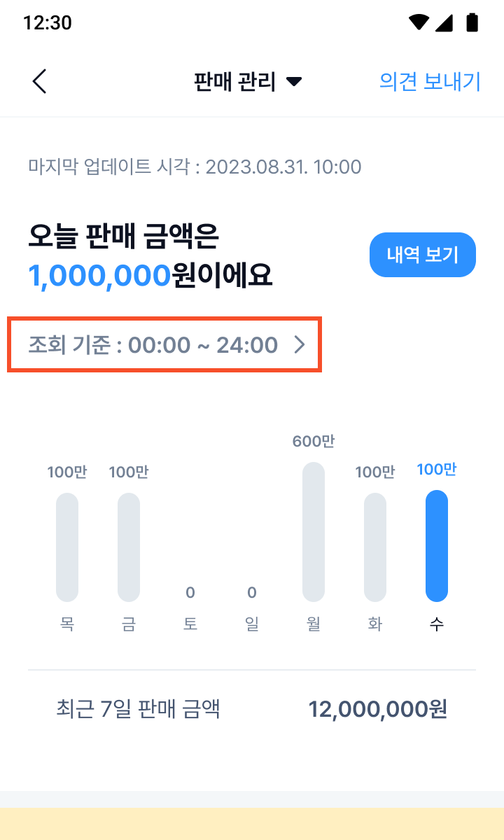The height and width of the screenshot is (840, 504).
Task: Select the Thursday (목) sales bar
Action: point(67,547)
